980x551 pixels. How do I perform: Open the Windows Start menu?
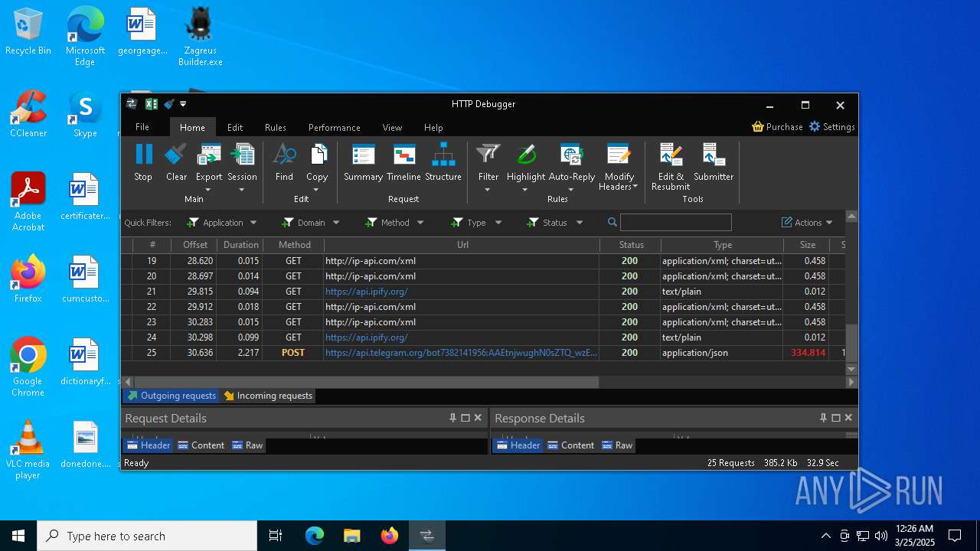(x=18, y=536)
